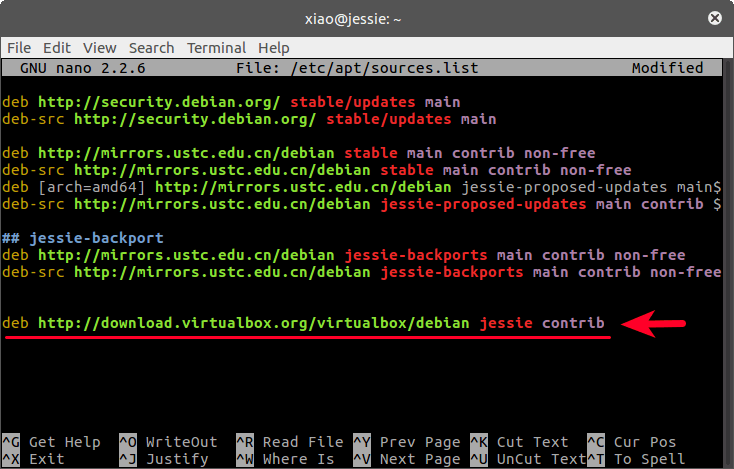Open the File menu
734x469 pixels.
point(20,48)
